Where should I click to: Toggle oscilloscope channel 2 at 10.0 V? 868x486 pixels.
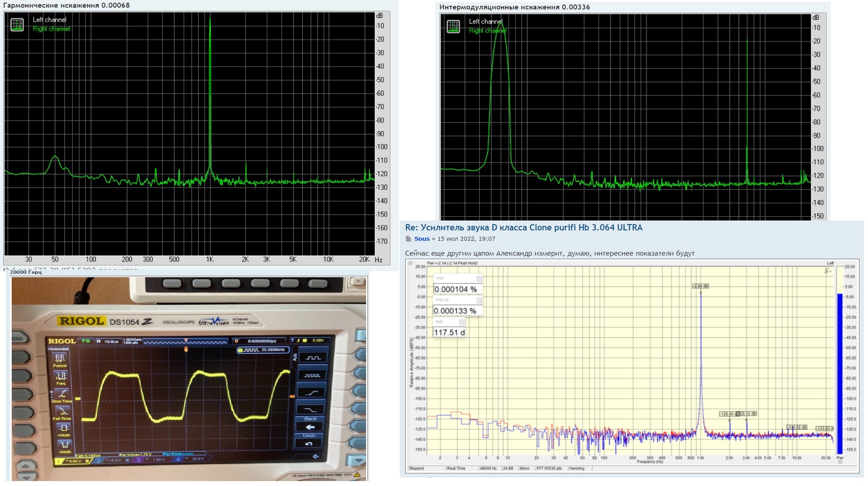click(x=111, y=460)
